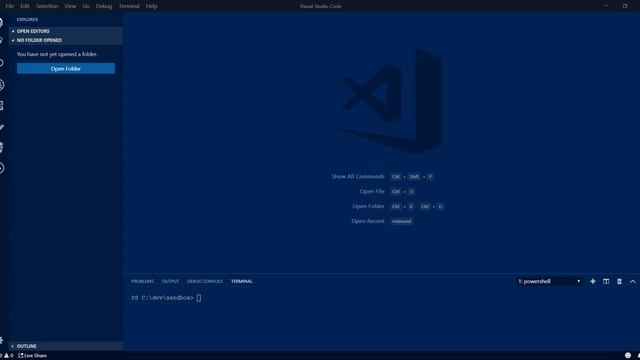Collapse the No Folder Opened section
This screenshot has width=640, height=360.
(x=66, y=40)
